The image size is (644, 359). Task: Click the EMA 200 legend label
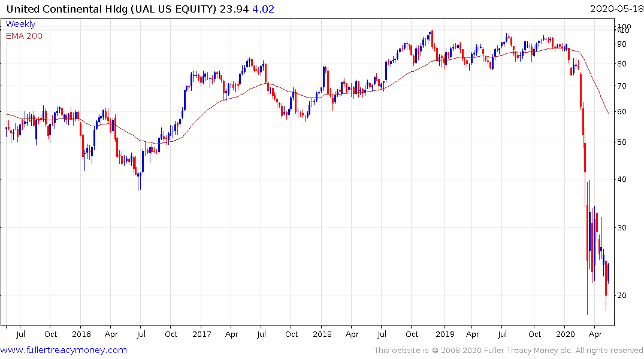click(24, 36)
